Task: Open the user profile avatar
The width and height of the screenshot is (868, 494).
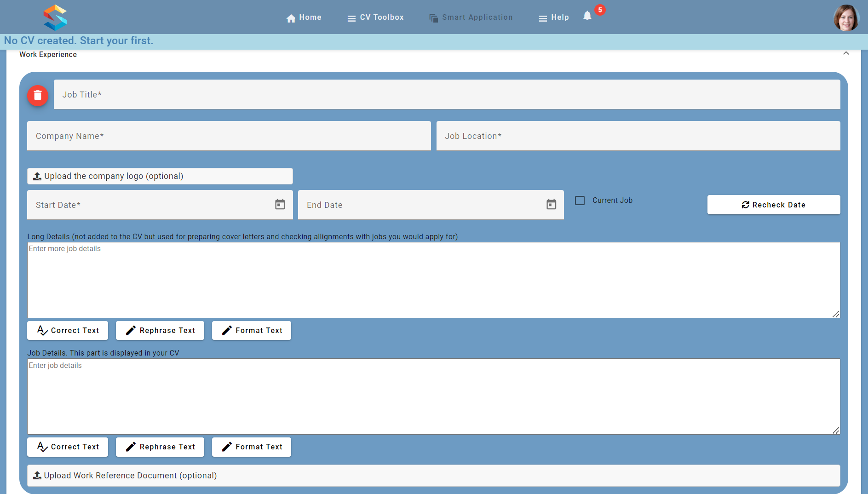Action: pyautogui.click(x=846, y=17)
